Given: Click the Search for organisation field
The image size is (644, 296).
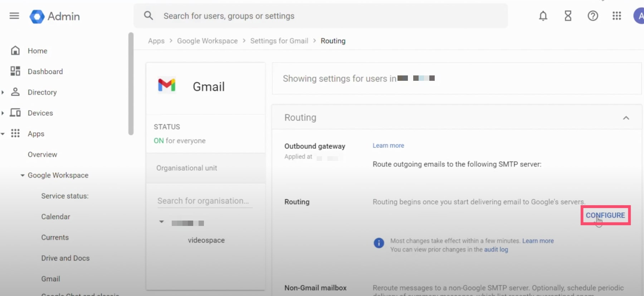Looking at the screenshot, I should click(205, 201).
